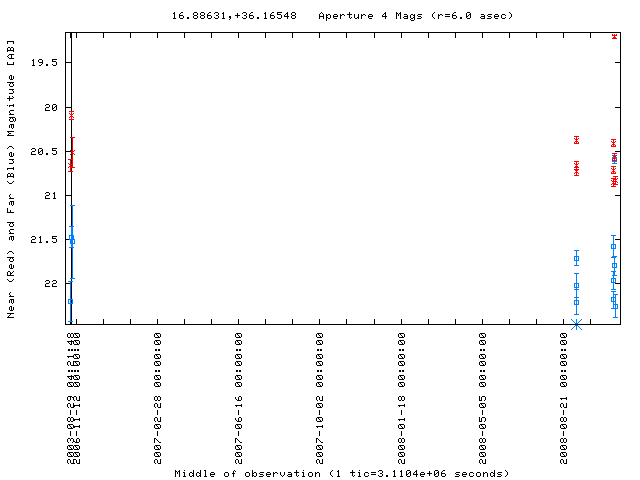The width and height of the screenshot is (640, 480).
Task: Click the date label "2007-06-16 00:00:00"
Action: point(239,398)
